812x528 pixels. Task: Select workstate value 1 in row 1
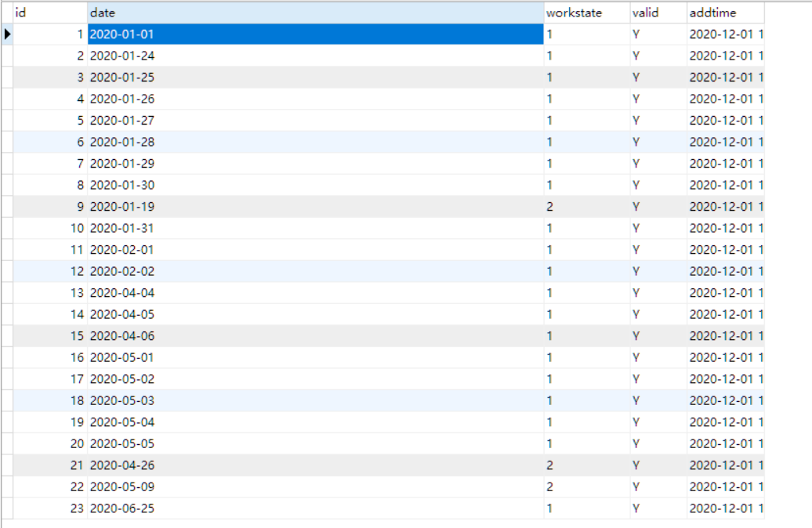point(587,34)
